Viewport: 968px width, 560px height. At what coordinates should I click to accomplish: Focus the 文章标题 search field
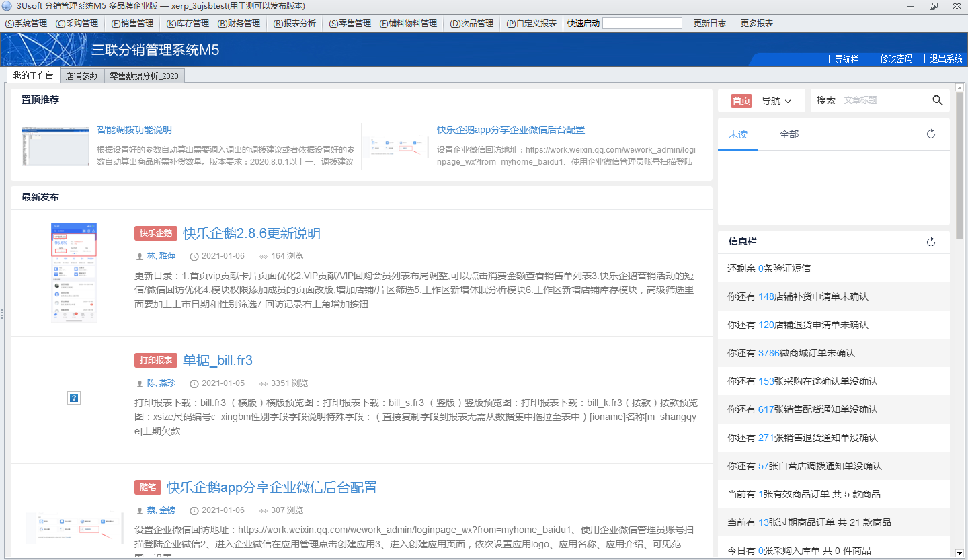point(884,100)
